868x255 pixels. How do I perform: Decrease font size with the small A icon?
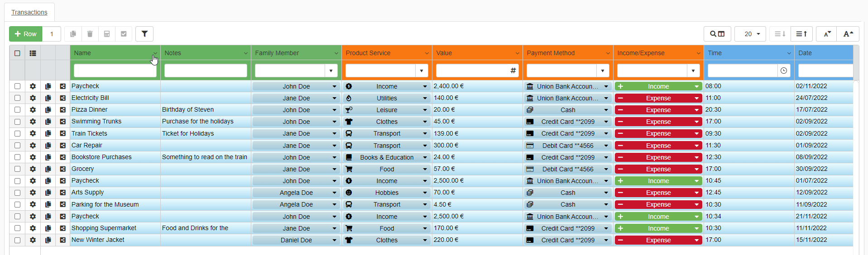pos(827,34)
